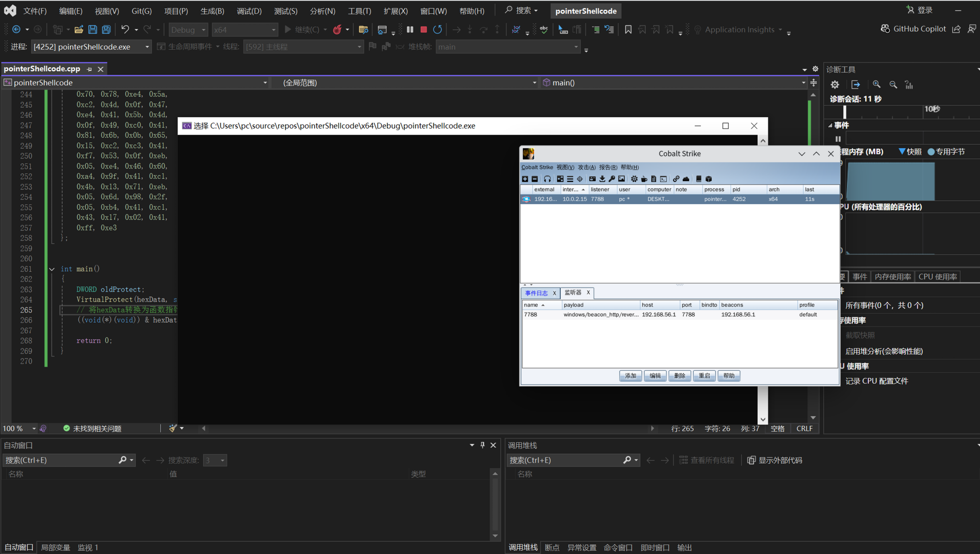Collapse the int main() code block
The image size is (980, 554).
(52, 269)
